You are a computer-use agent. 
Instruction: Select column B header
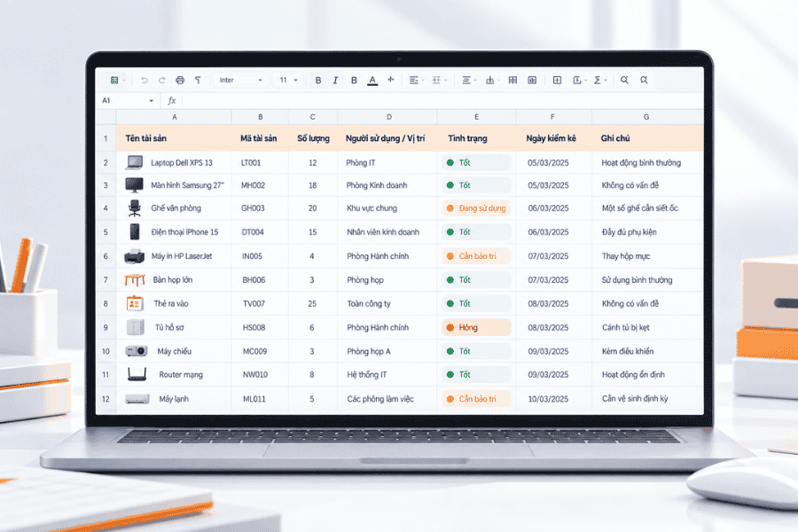260,117
